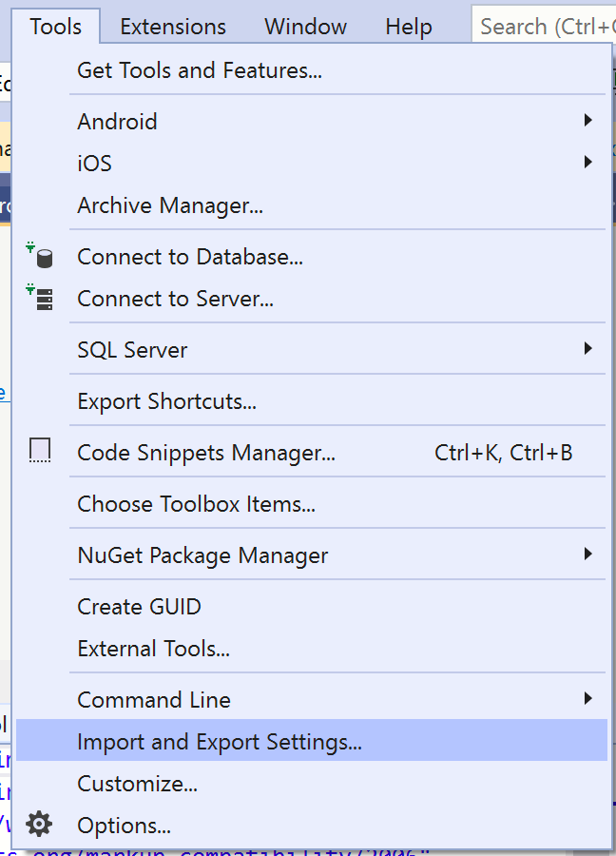Open Options menu entry

(x=312, y=826)
